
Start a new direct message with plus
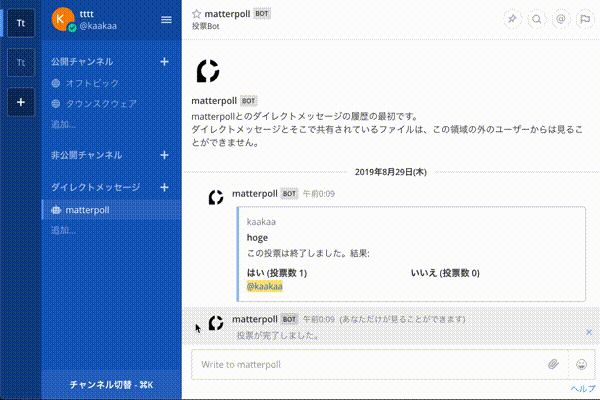tap(164, 187)
